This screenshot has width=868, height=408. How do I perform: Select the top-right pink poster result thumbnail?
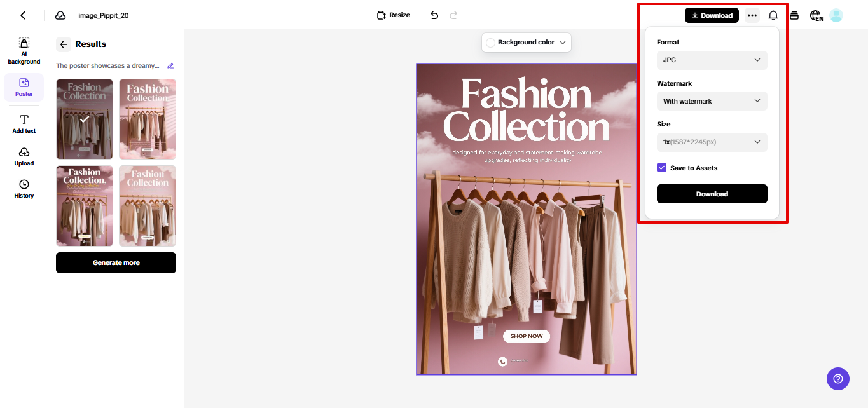coord(148,119)
